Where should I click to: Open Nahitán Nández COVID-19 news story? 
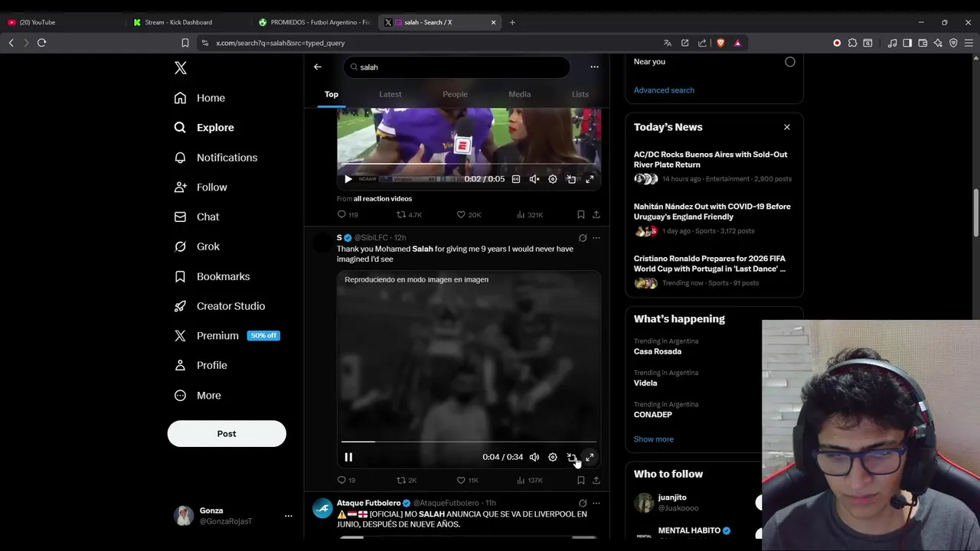click(x=714, y=218)
